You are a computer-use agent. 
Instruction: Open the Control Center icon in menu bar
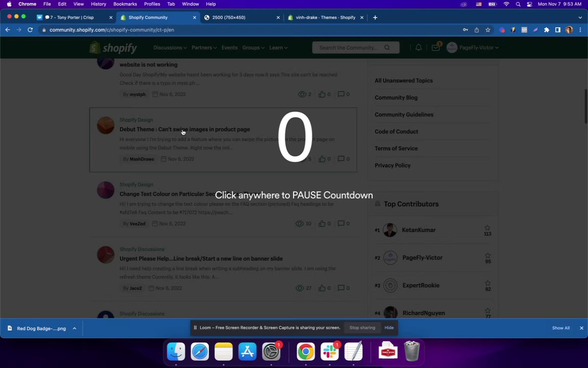click(x=529, y=4)
